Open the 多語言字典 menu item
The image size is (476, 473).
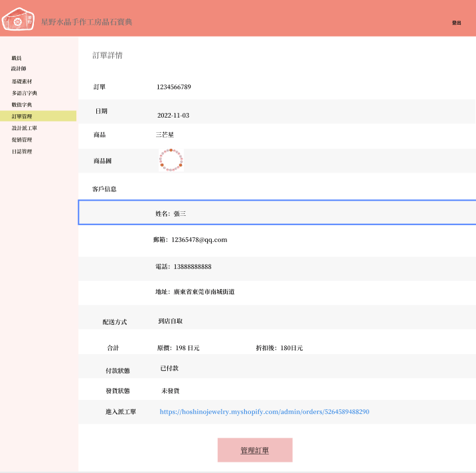(x=25, y=93)
